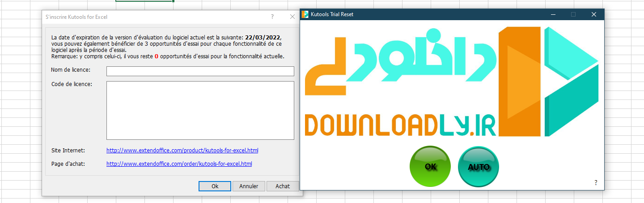
Task: Click the Kutools Trial Reset title bar icon
Action: pyautogui.click(x=305, y=14)
